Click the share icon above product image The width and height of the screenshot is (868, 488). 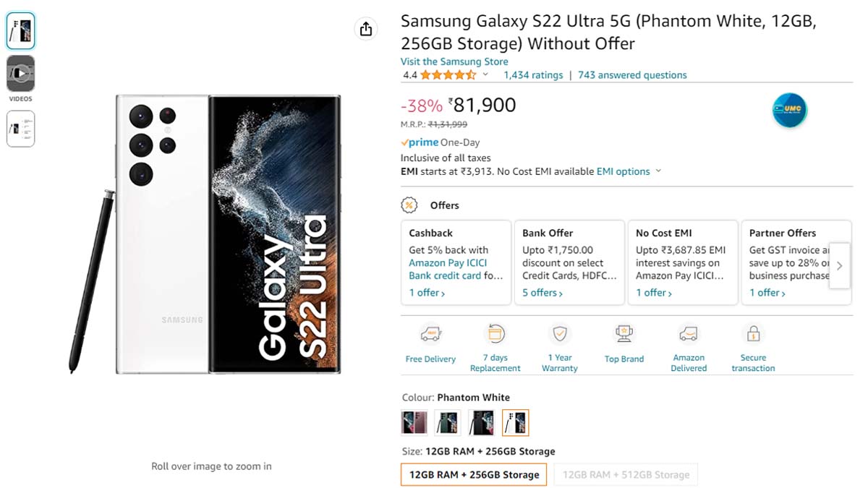[x=366, y=29]
